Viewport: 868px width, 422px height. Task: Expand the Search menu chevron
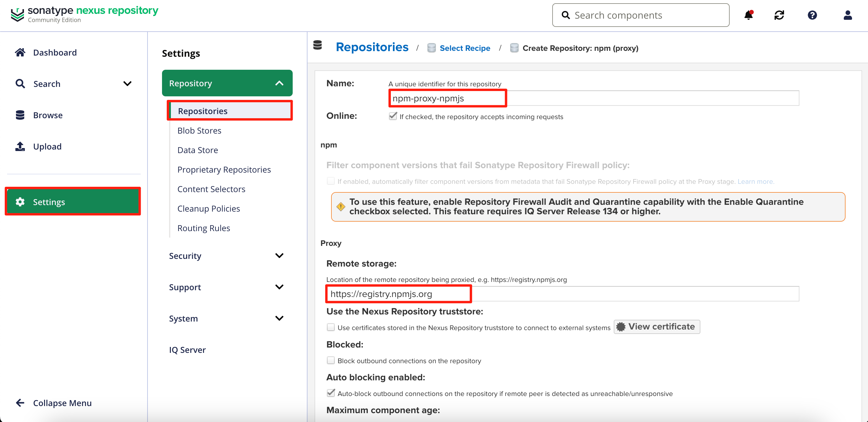pos(127,84)
